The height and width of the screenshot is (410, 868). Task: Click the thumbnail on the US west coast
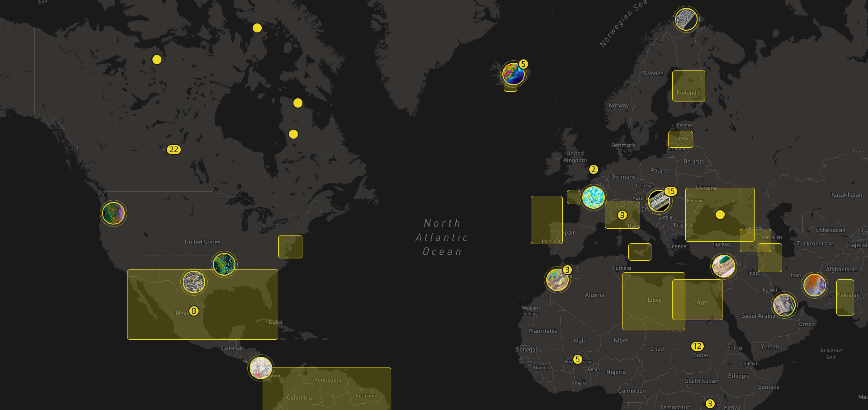pyautogui.click(x=114, y=213)
